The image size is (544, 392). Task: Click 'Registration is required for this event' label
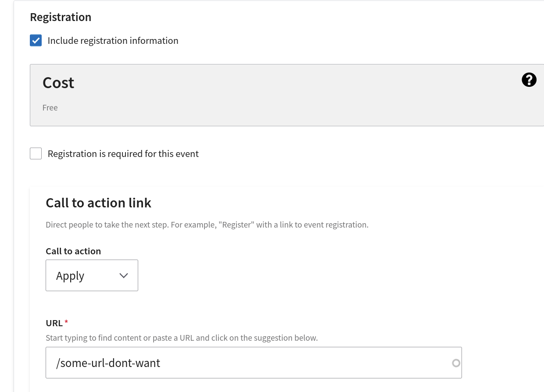[123, 154]
